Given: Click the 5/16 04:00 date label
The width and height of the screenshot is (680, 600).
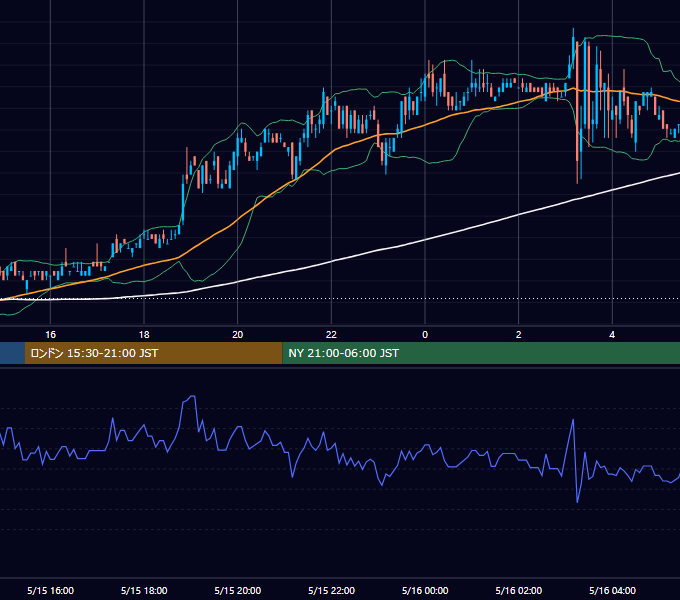Looking at the screenshot, I should tap(612, 590).
